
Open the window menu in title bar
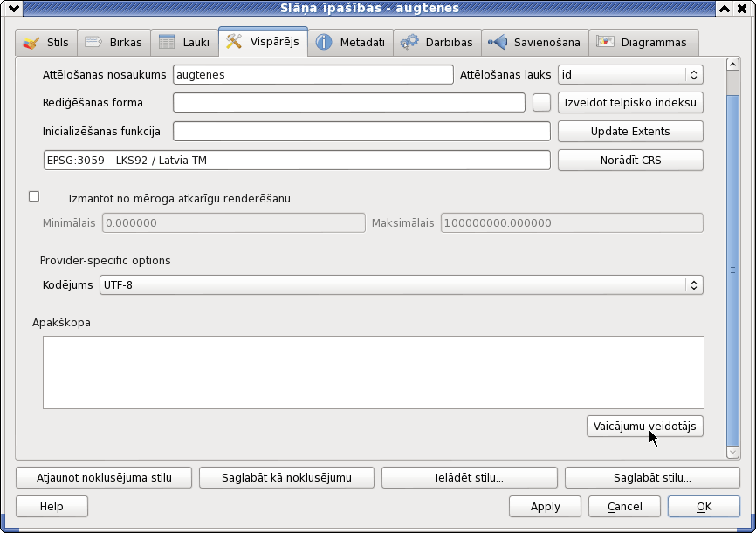tap(14, 8)
